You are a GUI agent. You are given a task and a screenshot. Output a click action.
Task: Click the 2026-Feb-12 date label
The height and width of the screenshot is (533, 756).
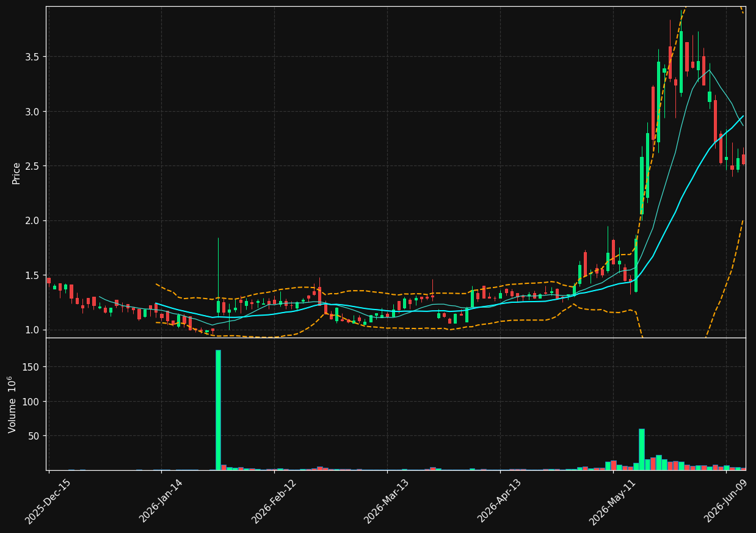click(x=274, y=501)
